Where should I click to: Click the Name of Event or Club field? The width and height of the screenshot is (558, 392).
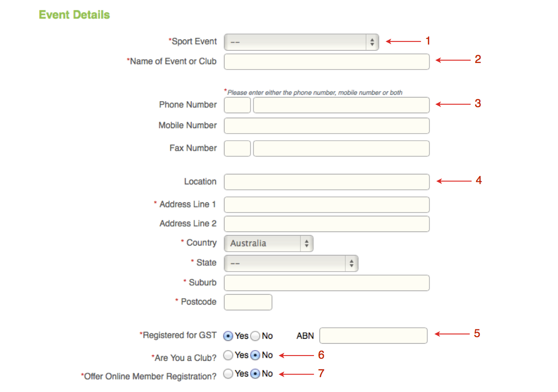point(327,62)
